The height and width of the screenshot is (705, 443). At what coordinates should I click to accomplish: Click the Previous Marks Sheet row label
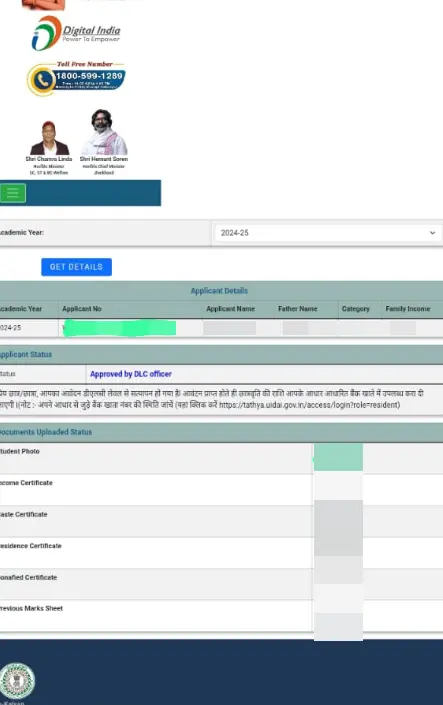(x=31, y=608)
